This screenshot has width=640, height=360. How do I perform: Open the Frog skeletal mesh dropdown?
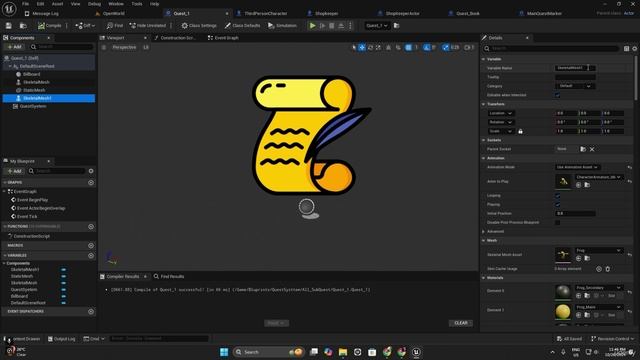(x=599, y=251)
